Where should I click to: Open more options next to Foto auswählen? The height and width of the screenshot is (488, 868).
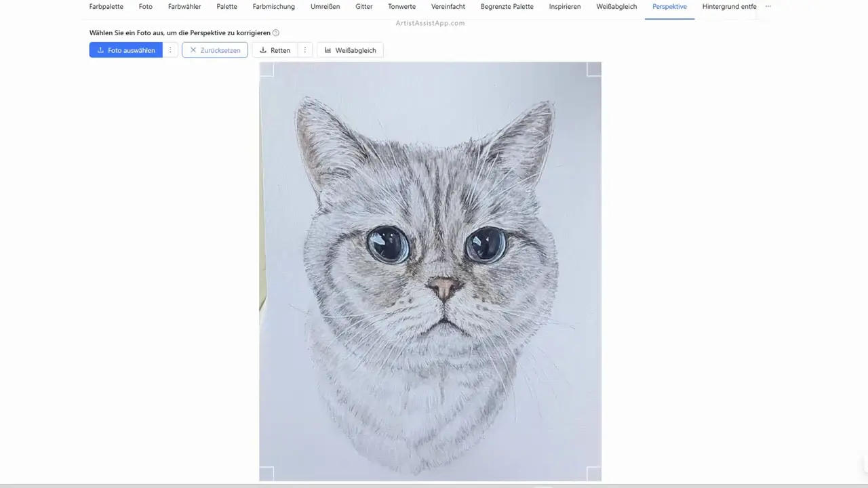(170, 50)
